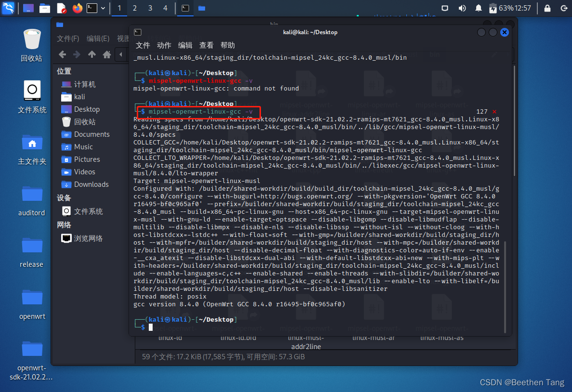Image resolution: width=572 pixels, height=392 pixels.
Task: Launch Firefox from the top panel
Action: tap(78, 8)
